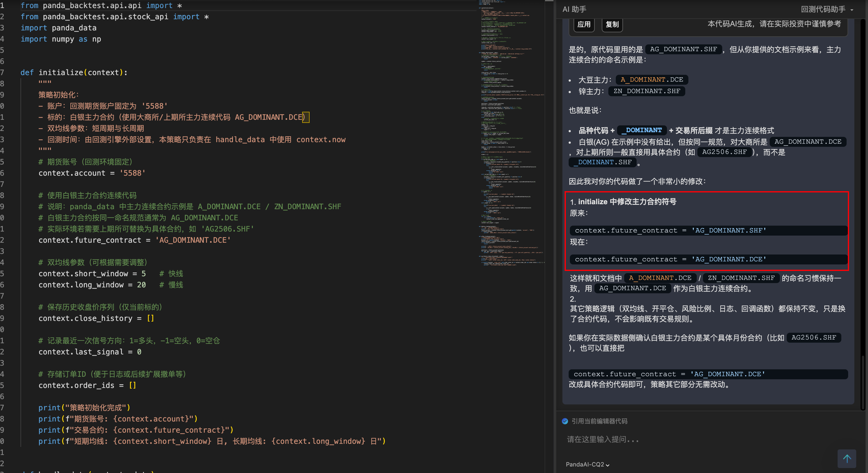868x473 pixels.
Task: Click the comment # 双均线参数（可根据需要调整）
Action: (93, 262)
